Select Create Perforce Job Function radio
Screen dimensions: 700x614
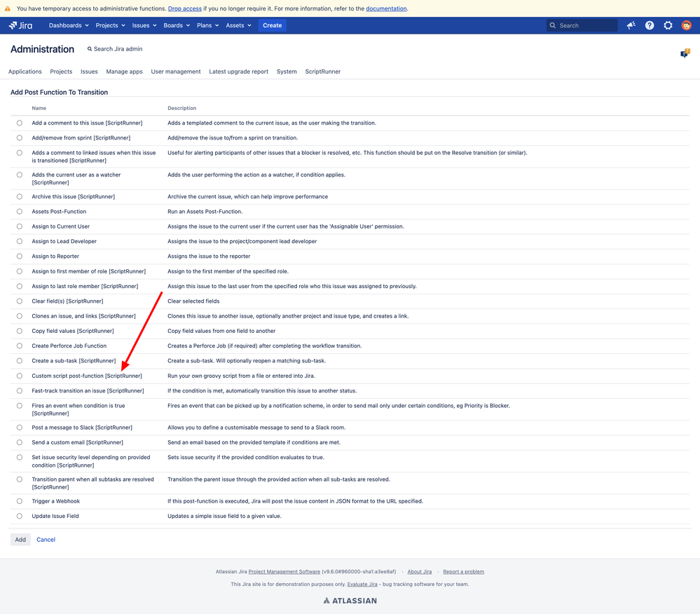click(x=20, y=346)
